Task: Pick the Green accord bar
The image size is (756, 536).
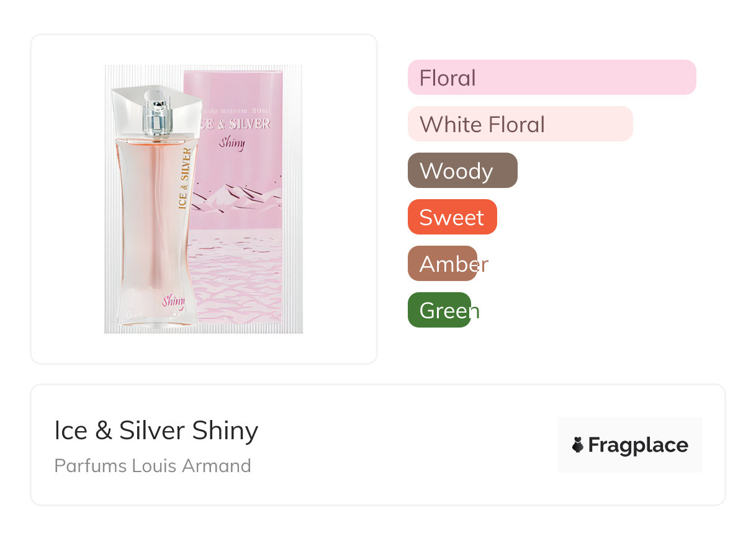Action: point(439,310)
